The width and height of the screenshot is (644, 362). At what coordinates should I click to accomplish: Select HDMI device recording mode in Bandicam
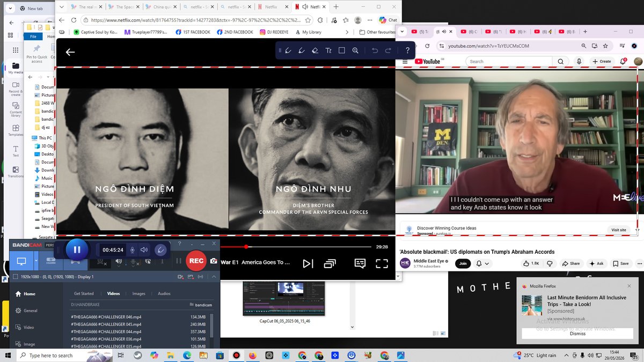[52, 261]
